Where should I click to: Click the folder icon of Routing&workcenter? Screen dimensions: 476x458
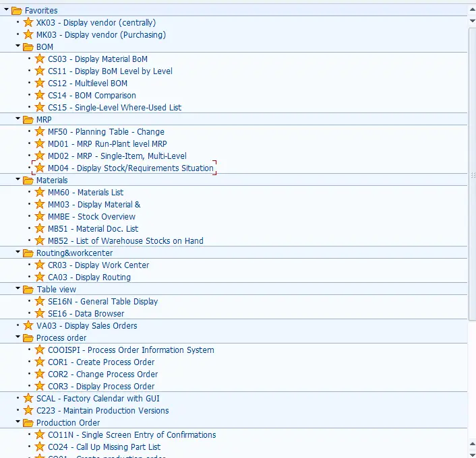[28, 253]
